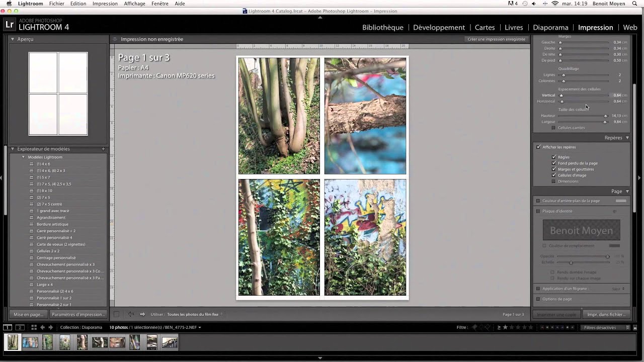The width and height of the screenshot is (644, 362).
Task: Click the 'Benoit Moyen' identity plate preview
Action: point(581,230)
